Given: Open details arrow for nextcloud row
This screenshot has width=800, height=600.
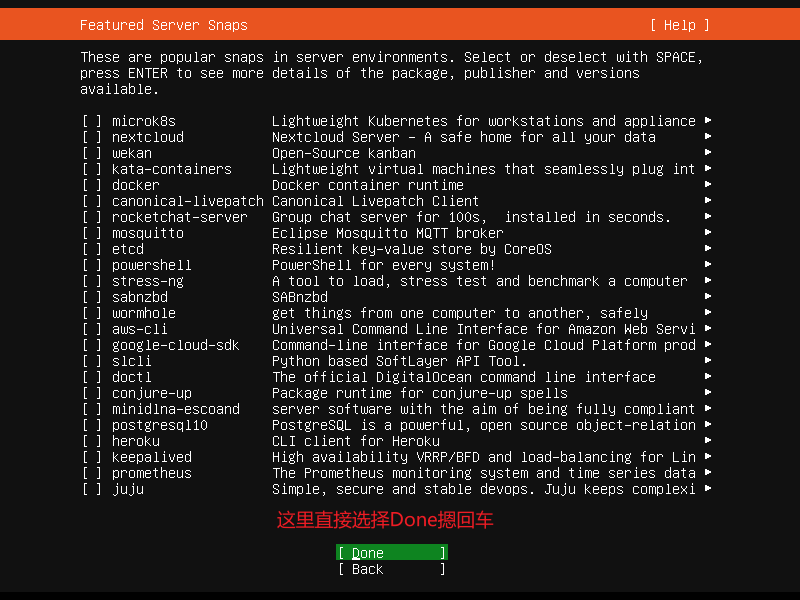Looking at the screenshot, I should (x=708, y=136).
